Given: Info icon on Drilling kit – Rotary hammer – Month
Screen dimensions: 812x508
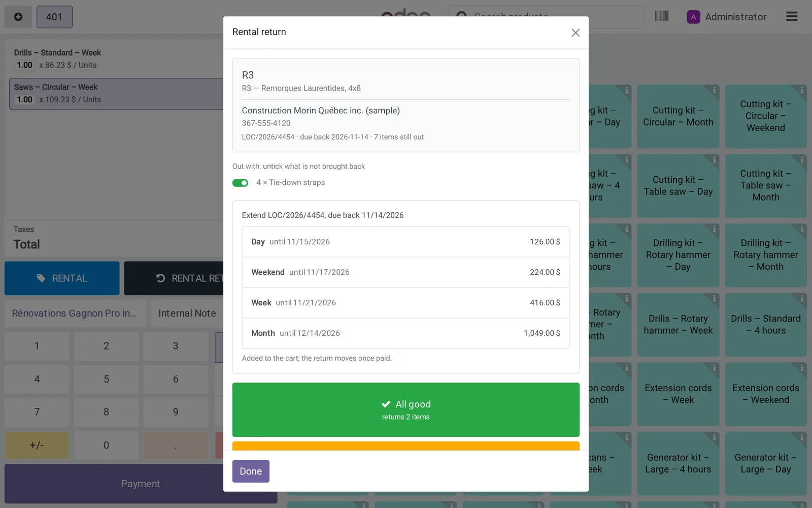Looking at the screenshot, I should pyautogui.click(x=802, y=229).
